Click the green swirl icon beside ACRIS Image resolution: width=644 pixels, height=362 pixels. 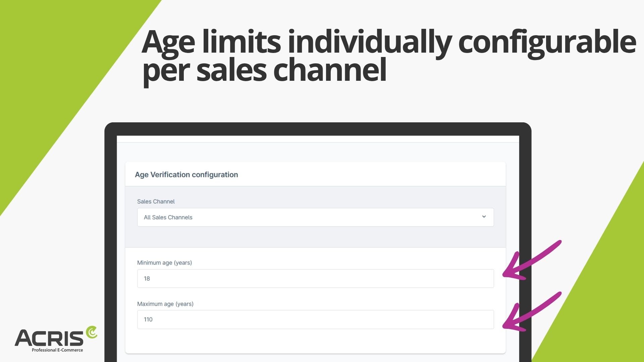[91, 333]
